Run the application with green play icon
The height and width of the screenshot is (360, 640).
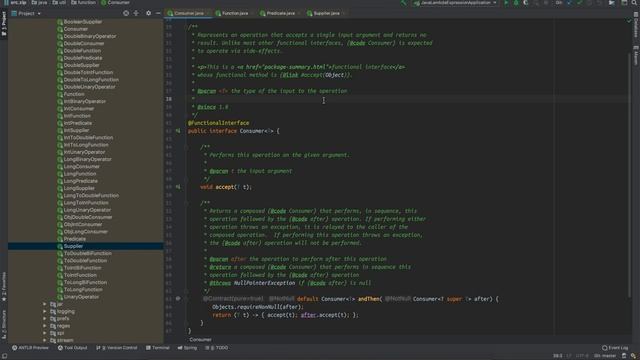pyautogui.click(x=506, y=3)
